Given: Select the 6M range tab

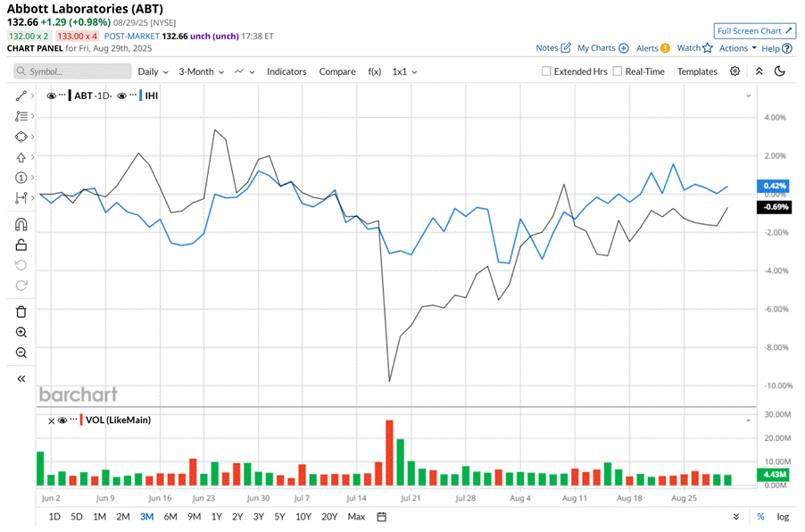Looking at the screenshot, I should (x=170, y=517).
